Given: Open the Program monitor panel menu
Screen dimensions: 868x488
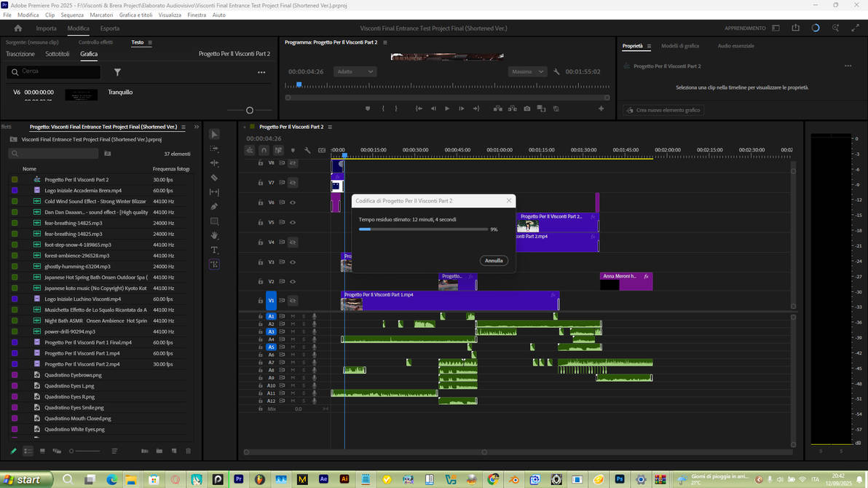Looking at the screenshot, I should [x=385, y=42].
